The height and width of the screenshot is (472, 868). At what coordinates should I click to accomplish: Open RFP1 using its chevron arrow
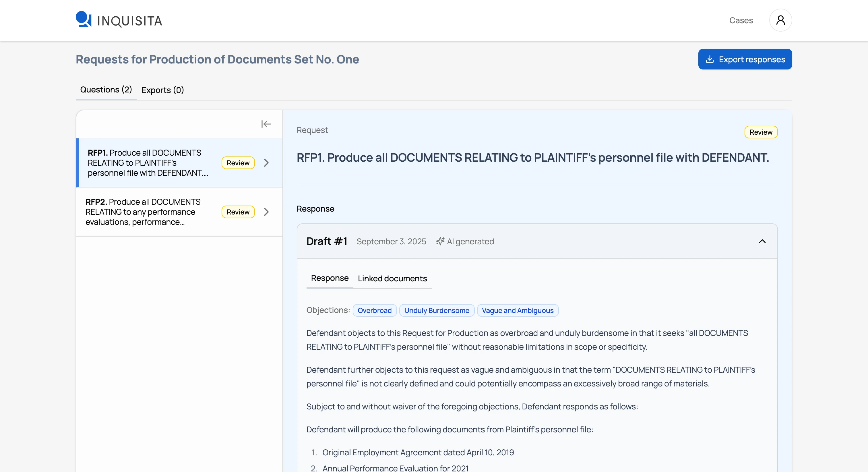coord(266,163)
